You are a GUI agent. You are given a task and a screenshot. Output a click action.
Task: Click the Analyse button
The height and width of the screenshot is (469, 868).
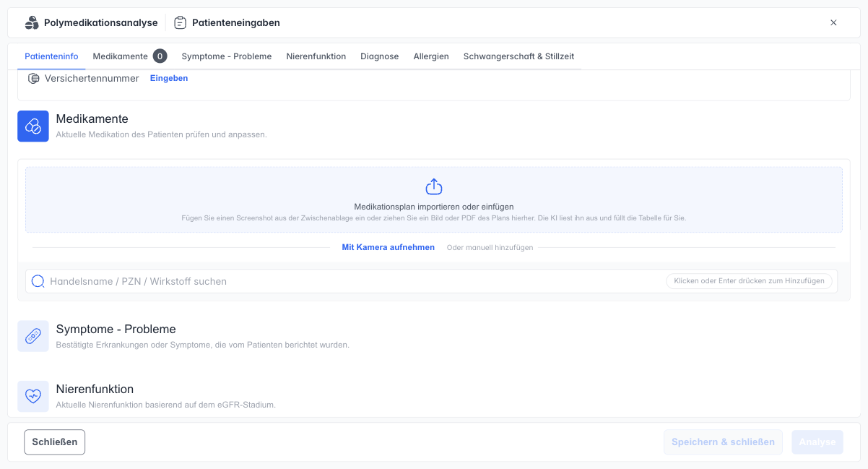[817, 442]
